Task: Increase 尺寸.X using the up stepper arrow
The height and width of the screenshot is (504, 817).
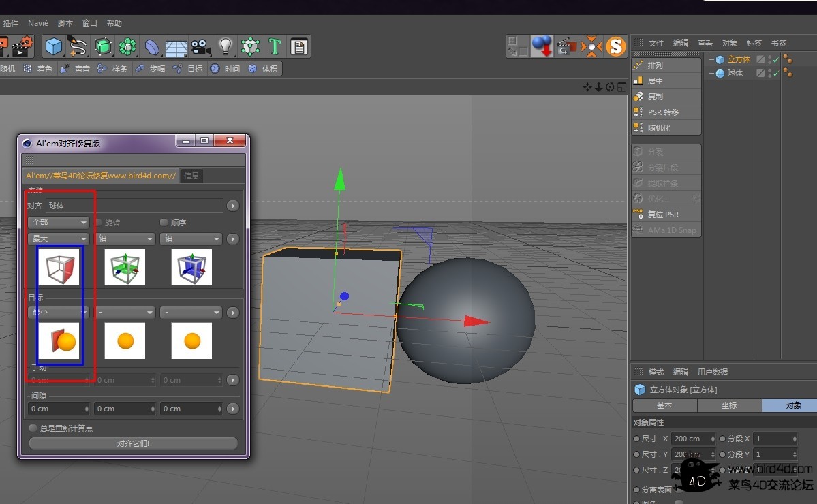Action: (x=713, y=437)
